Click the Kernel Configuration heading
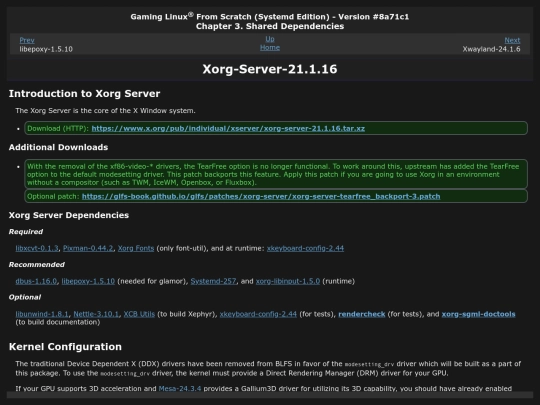540x405 pixels. click(65, 347)
